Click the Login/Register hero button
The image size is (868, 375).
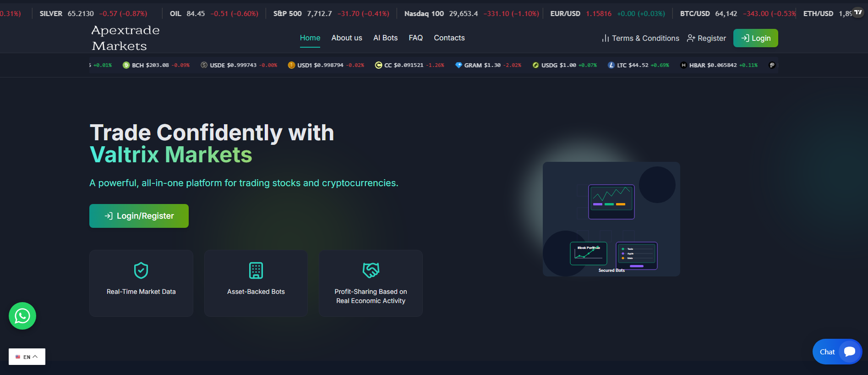pos(139,216)
